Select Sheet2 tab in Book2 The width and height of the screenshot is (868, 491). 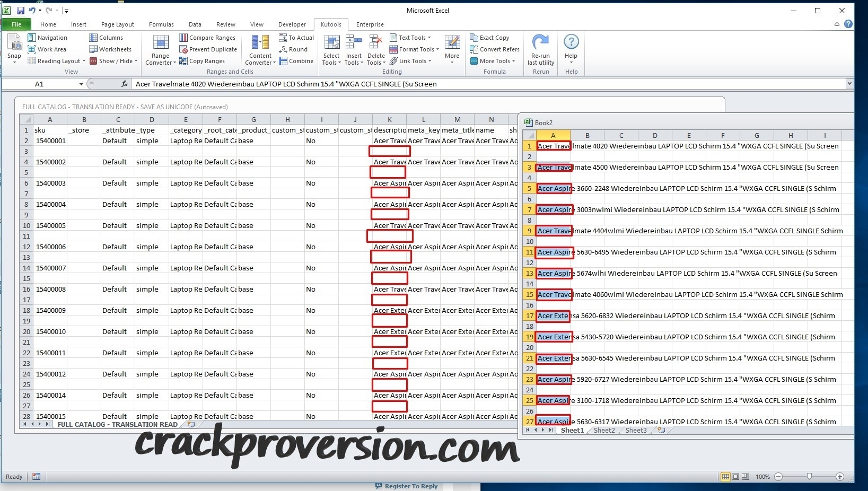[x=604, y=431]
